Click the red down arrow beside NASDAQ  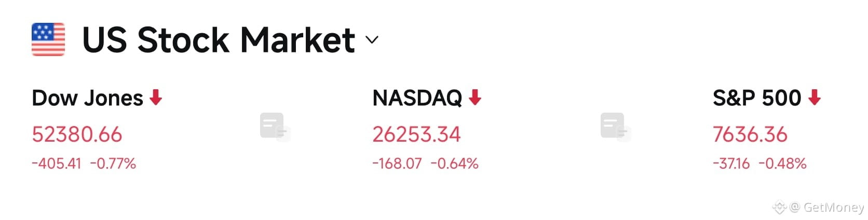(475, 97)
